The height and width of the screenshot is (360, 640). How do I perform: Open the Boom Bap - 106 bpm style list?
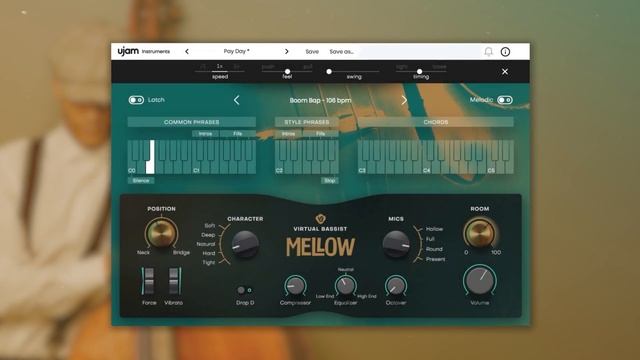pos(320,100)
